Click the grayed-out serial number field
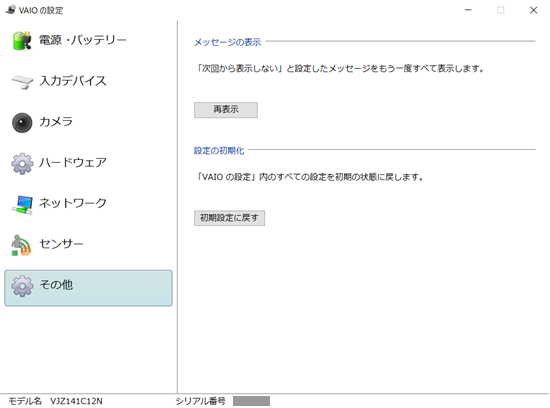550x408 pixels. [x=251, y=401]
